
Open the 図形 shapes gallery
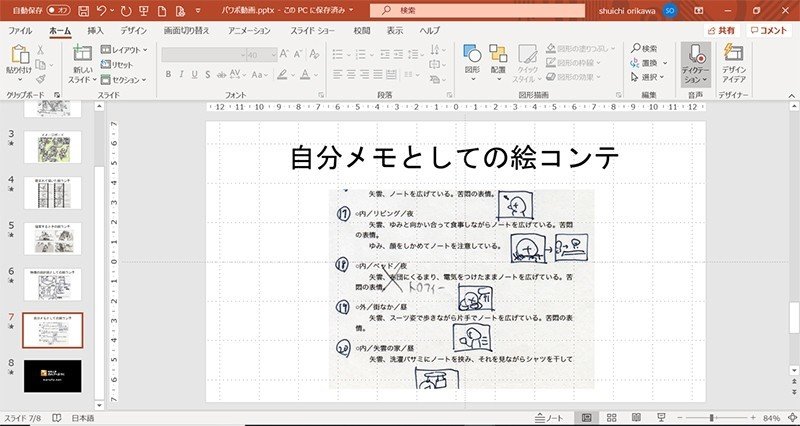click(472, 63)
